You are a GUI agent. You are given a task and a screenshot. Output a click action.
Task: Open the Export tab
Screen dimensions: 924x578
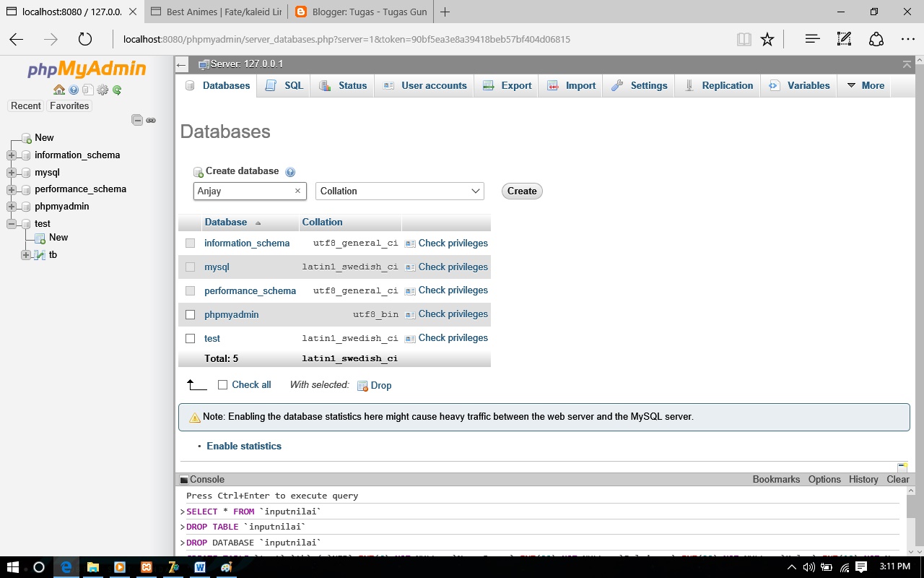(507, 85)
